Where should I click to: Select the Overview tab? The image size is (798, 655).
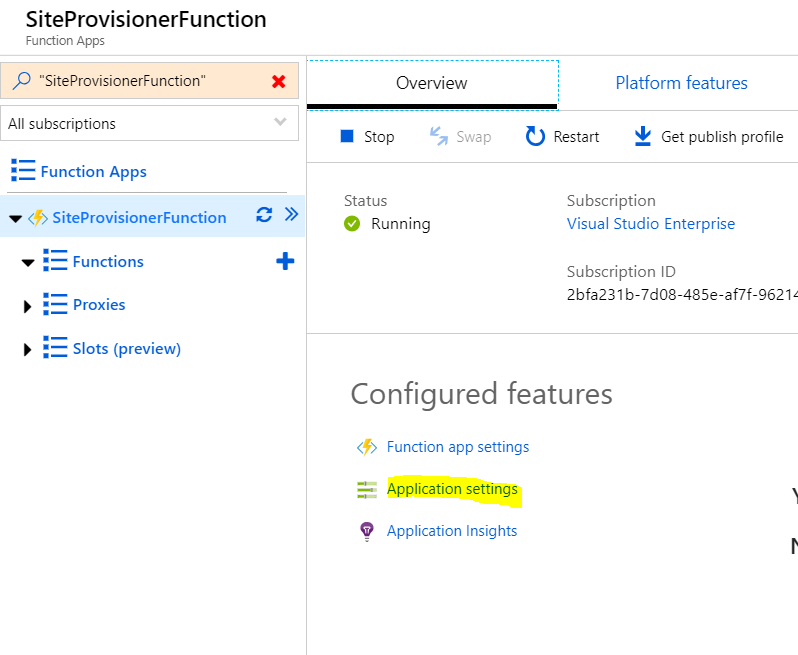432,83
